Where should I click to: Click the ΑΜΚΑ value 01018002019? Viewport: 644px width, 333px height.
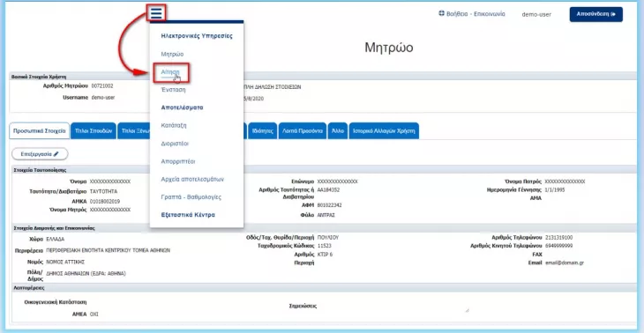(x=105, y=202)
